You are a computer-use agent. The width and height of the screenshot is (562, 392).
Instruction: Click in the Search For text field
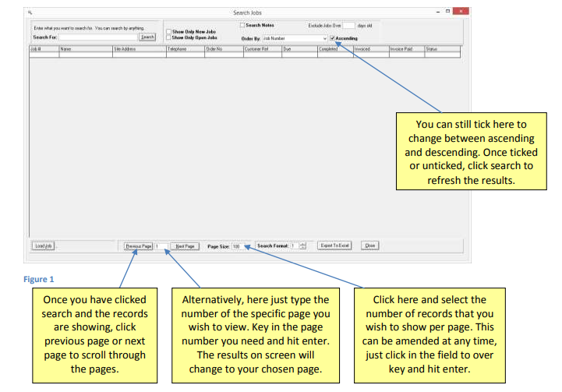tap(97, 37)
